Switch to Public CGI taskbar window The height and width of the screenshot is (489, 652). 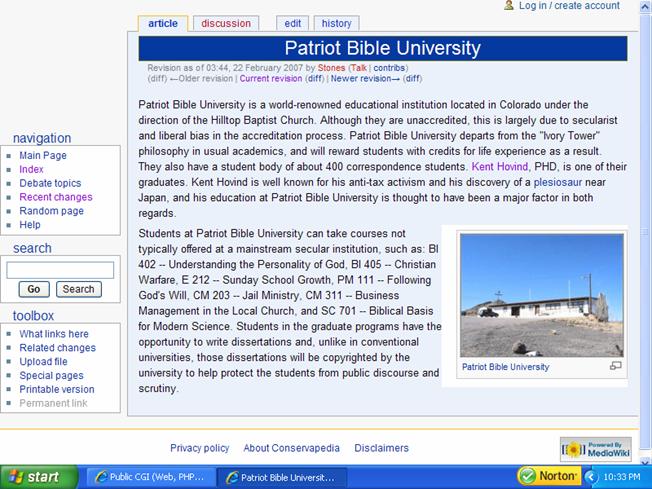151,477
